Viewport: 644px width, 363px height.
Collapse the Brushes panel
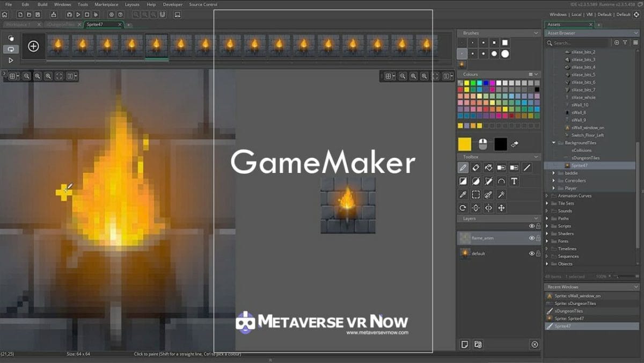tap(536, 33)
